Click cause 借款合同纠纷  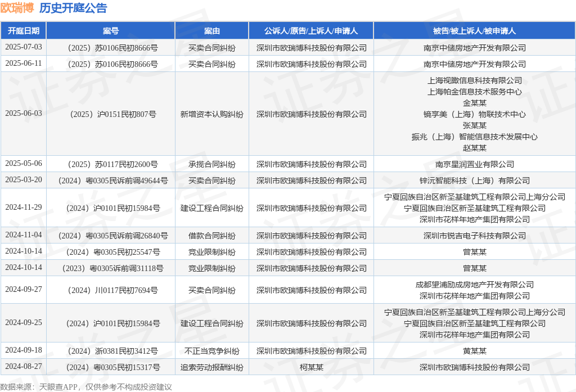click(x=212, y=236)
